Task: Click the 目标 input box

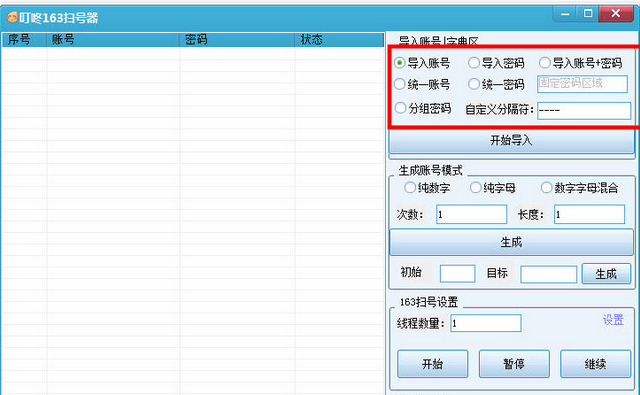Action: pyautogui.click(x=549, y=274)
